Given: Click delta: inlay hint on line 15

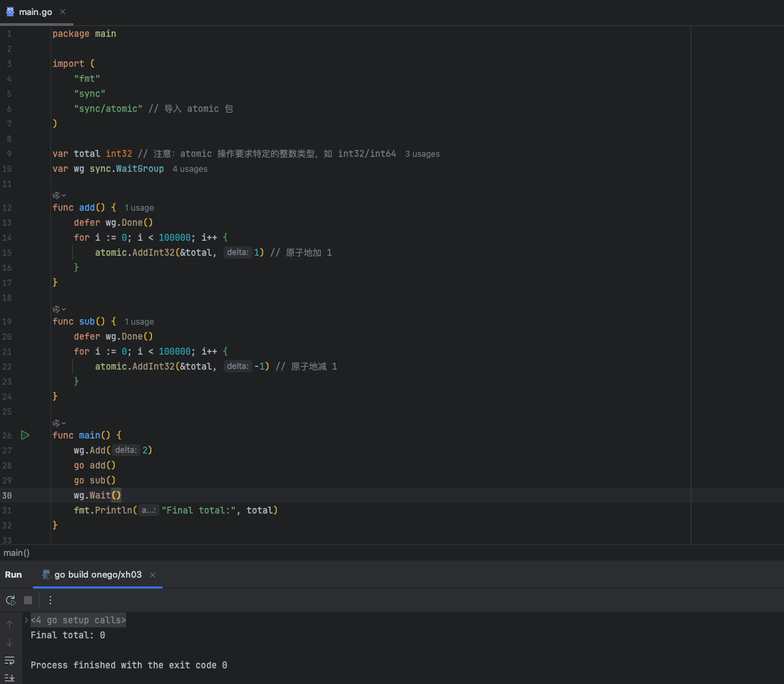Looking at the screenshot, I should [x=237, y=252].
